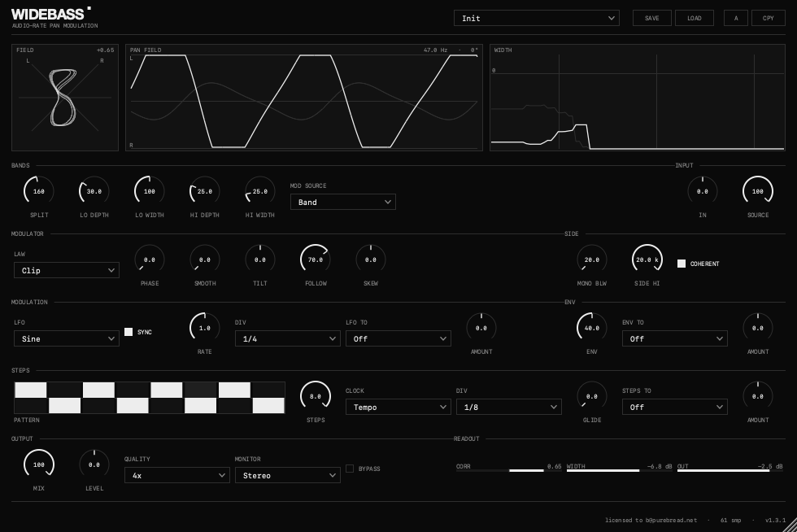This screenshot has height=532, width=797.
Task: Click the GLIDE knob
Action: [592, 396]
